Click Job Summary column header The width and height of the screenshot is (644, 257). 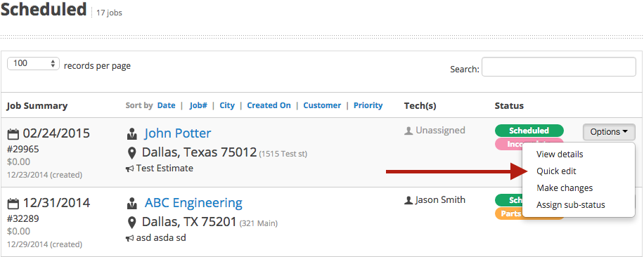(37, 106)
